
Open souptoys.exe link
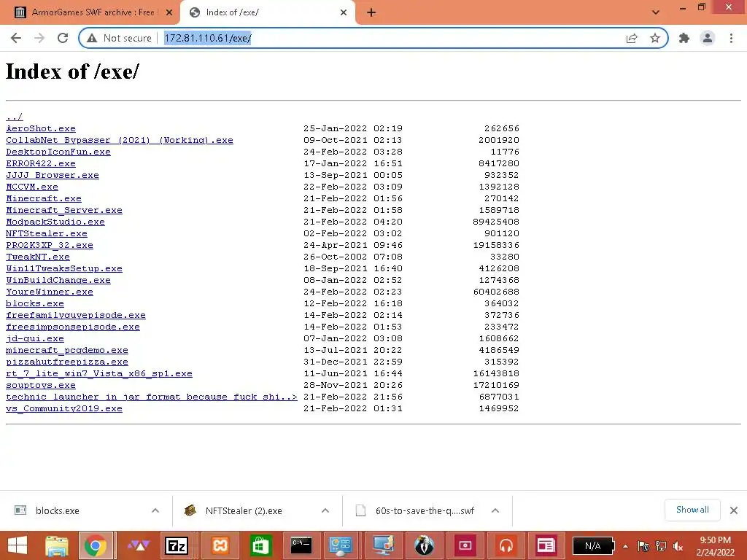click(41, 385)
